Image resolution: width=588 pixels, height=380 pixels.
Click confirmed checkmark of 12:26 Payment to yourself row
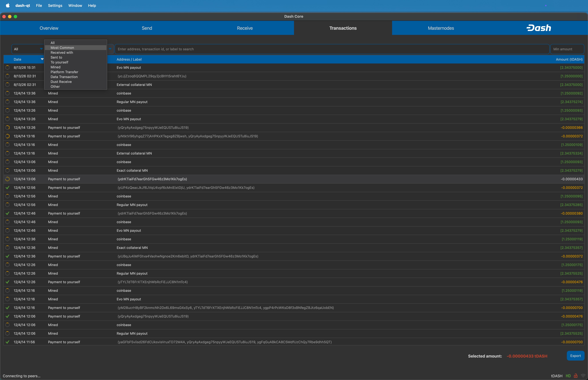click(8, 282)
